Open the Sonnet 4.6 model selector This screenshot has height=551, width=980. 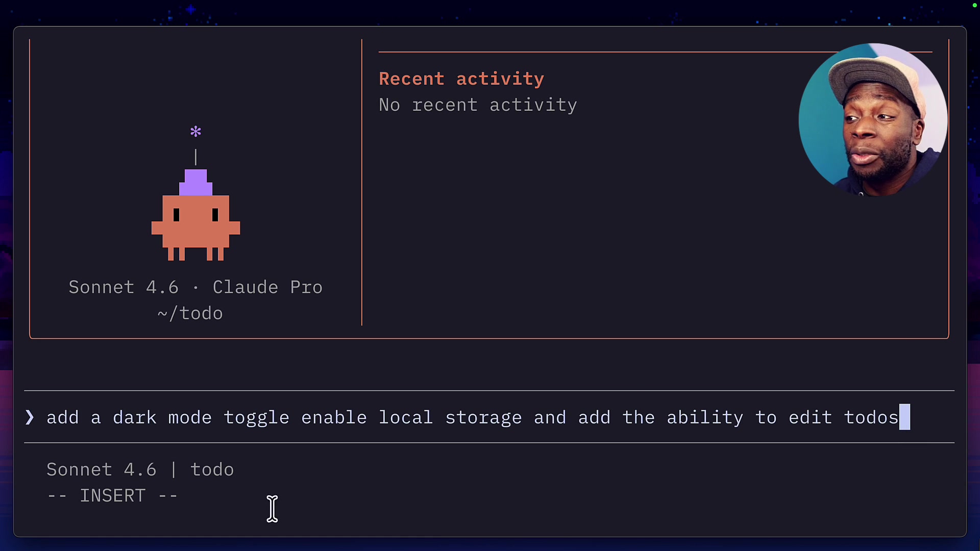pos(124,287)
